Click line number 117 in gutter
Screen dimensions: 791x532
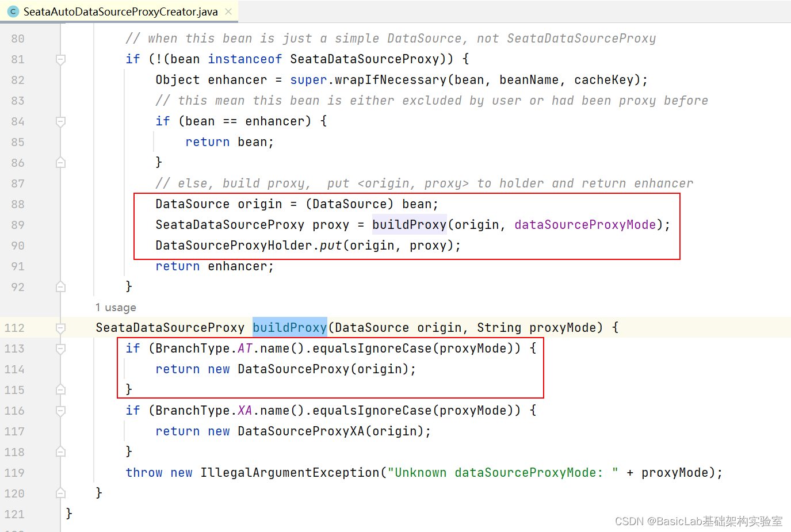click(14, 431)
